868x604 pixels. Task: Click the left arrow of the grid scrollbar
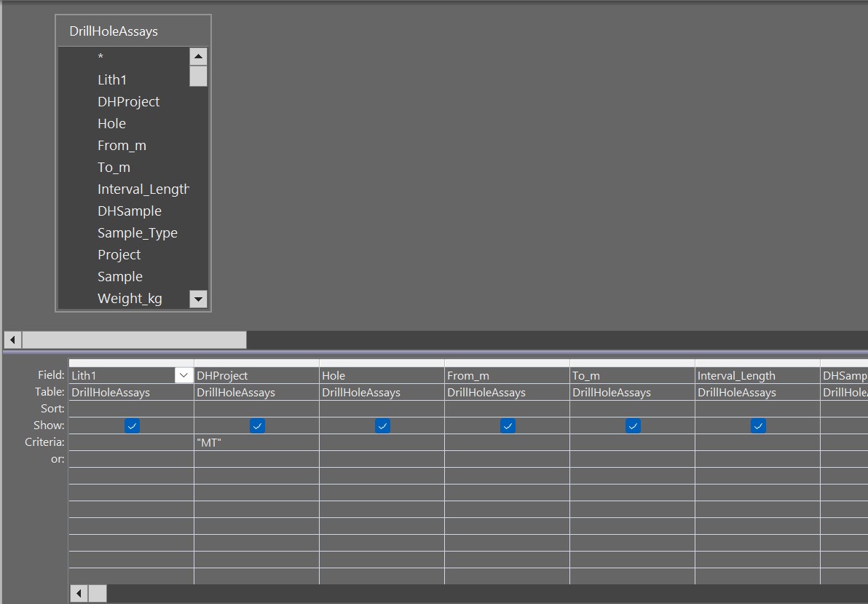[79, 594]
